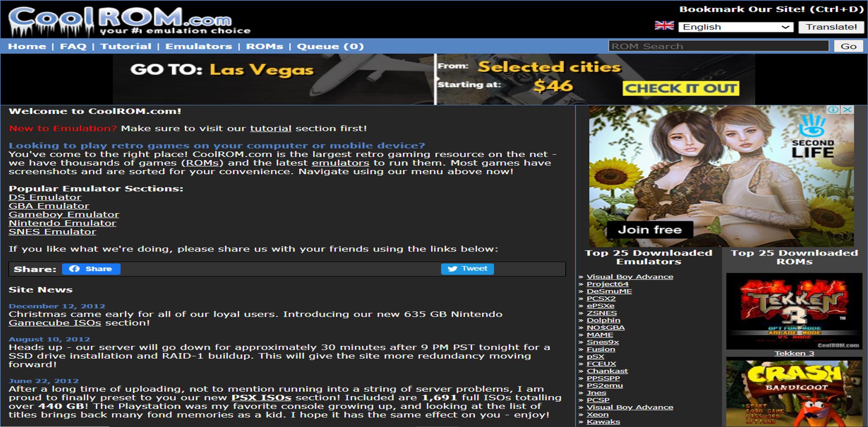The image size is (868, 427).
Task: Open the Gamecube ISOs link
Action: click(x=54, y=323)
